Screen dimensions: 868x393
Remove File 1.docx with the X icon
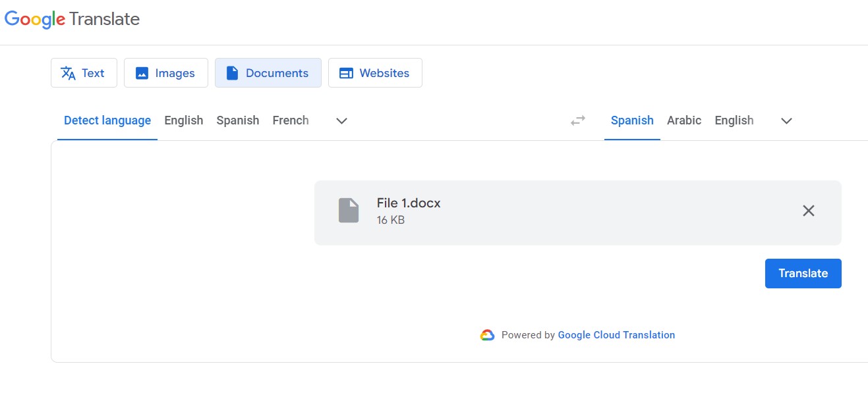[x=808, y=211]
